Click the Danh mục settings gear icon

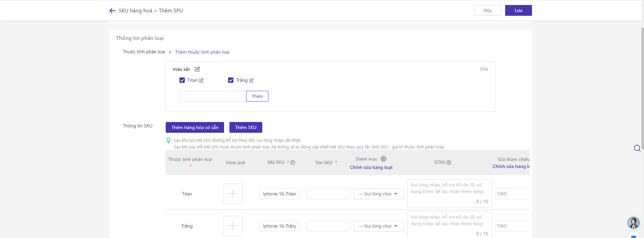[383, 159]
